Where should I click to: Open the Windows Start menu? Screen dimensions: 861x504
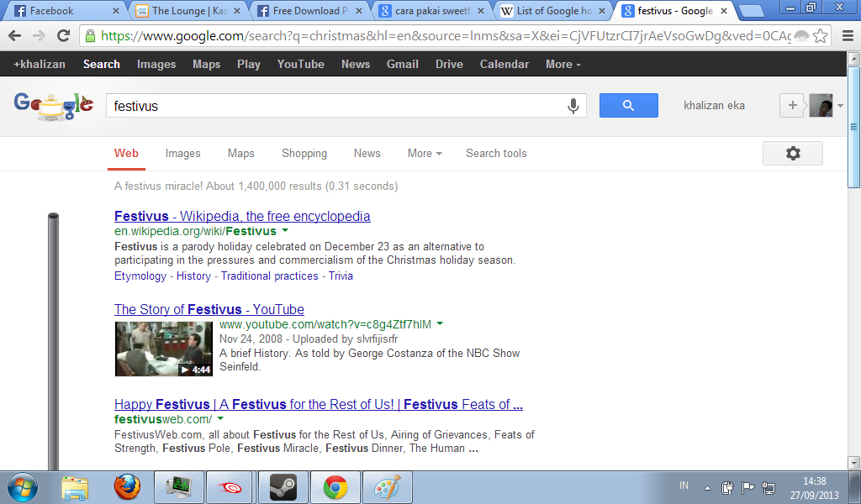pyautogui.click(x=23, y=487)
